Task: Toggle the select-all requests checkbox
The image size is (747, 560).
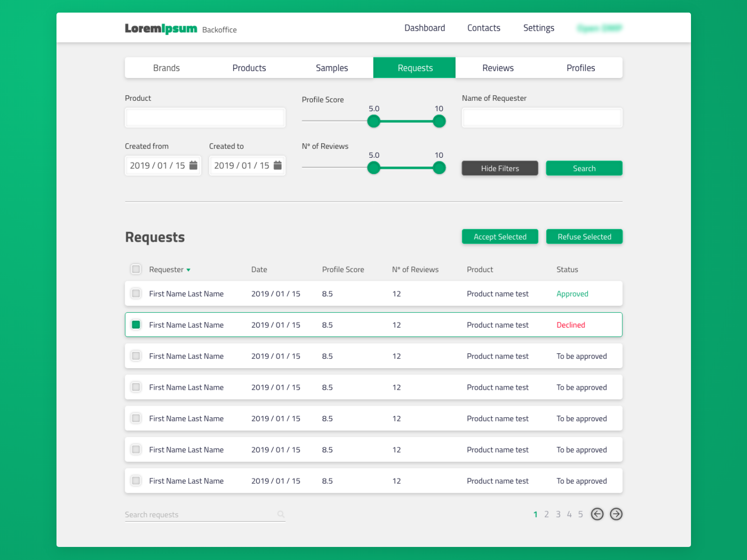Action: [136, 269]
